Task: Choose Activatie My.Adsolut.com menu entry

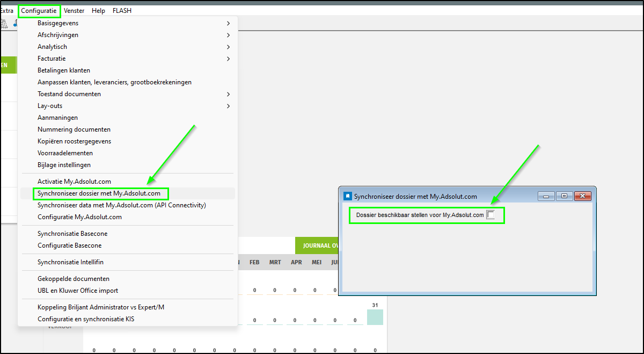Action: point(74,182)
